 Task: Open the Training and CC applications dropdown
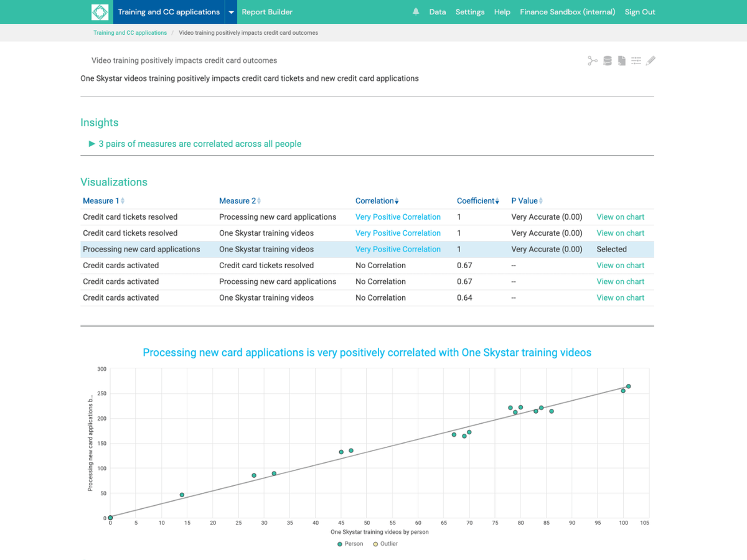(x=230, y=11)
